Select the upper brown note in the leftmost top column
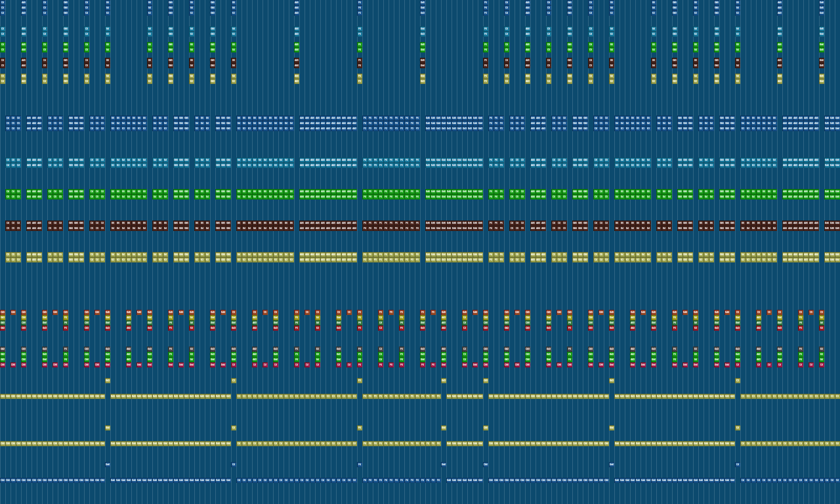The height and width of the screenshot is (504, 840). pyautogui.click(x=3, y=60)
